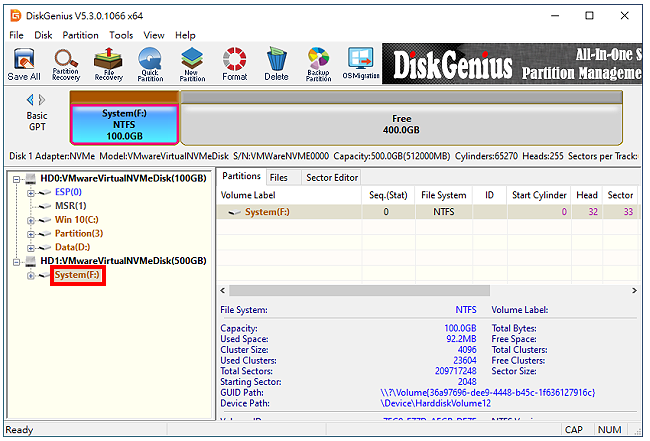Click the Used Space 92.2MB value
The height and width of the screenshot is (441, 650).
pyautogui.click(x=461, y=339)
